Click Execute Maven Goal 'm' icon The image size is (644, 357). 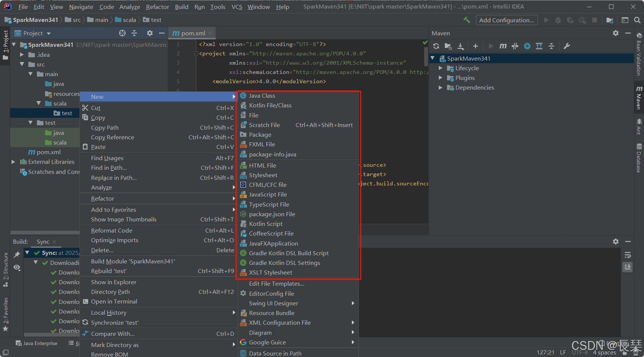[x=503, y=46]
